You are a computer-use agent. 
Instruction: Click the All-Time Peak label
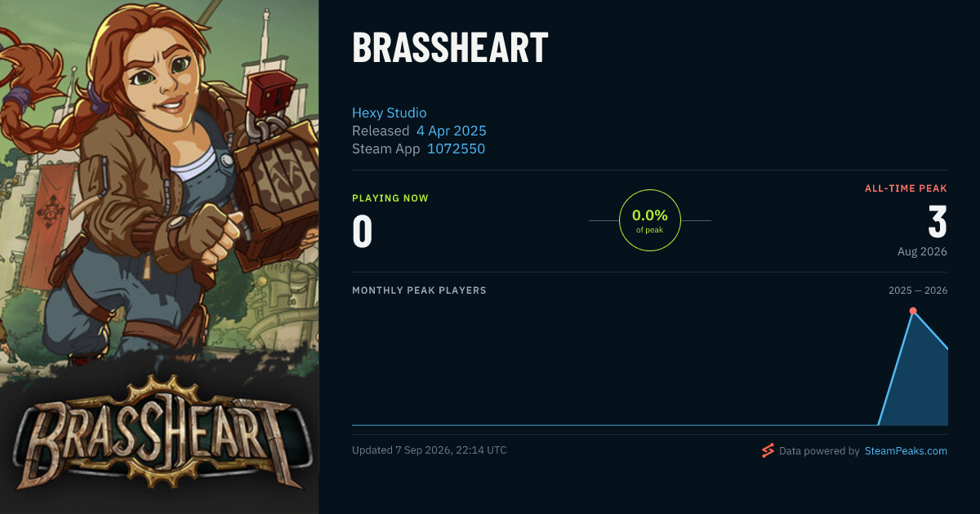906,188
